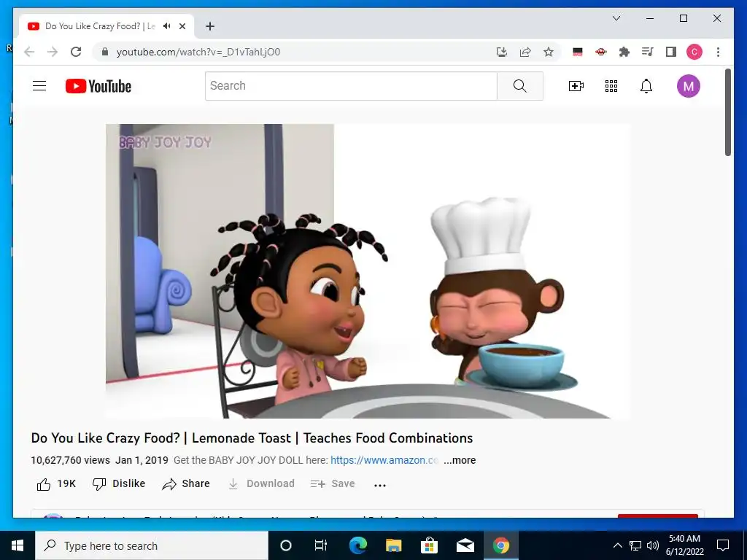
Task: Show hidden system tray icons
Action: [617, 545]
